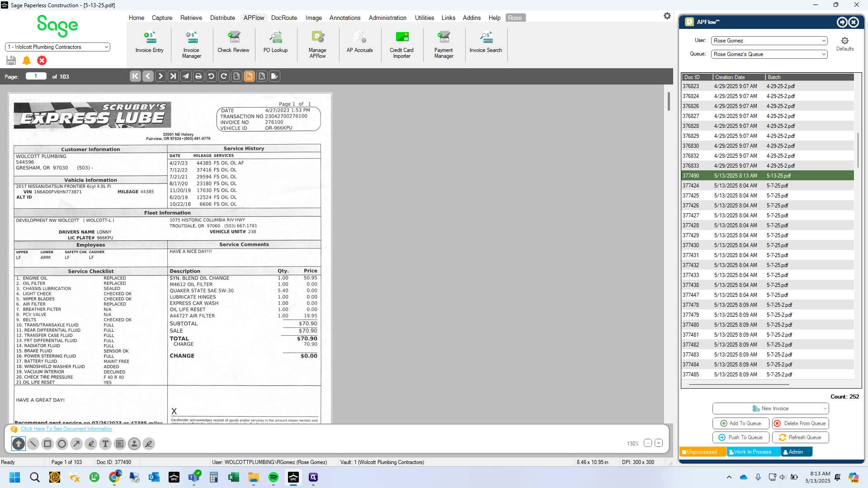The width and height of the screenshot is (868, 488).
Task: Open Click Here To See Document Information link
Action: pyautogui.click(x=66, y=429)
